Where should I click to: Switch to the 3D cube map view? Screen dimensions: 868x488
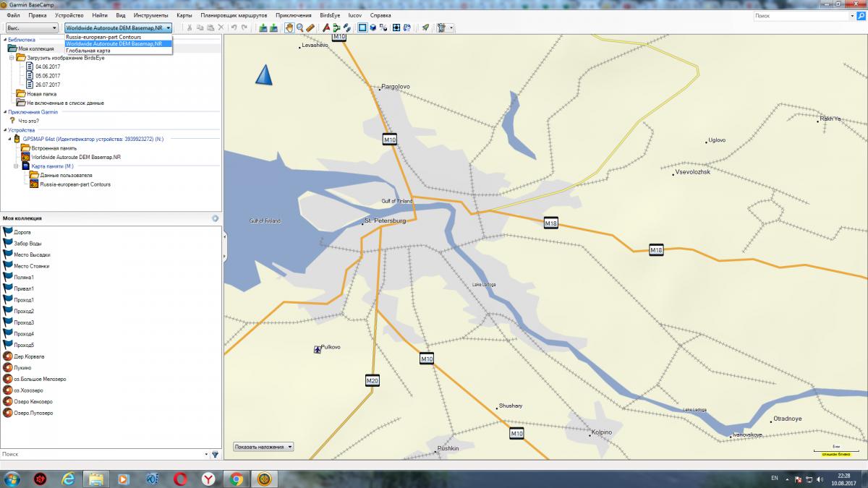373,27
